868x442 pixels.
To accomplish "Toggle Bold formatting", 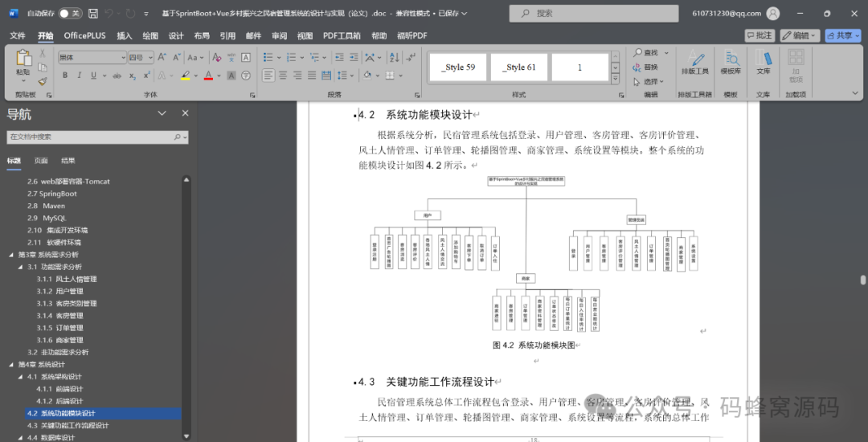I will tap(65, 76).
